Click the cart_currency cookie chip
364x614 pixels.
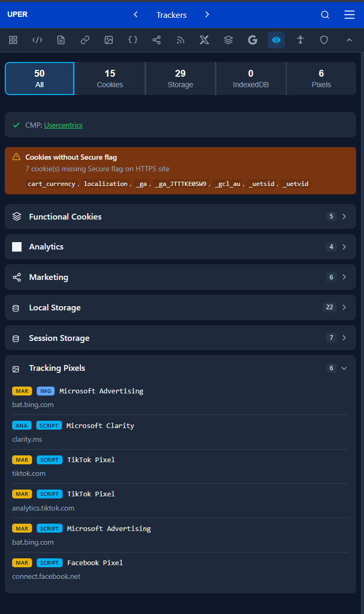[51, 183]
